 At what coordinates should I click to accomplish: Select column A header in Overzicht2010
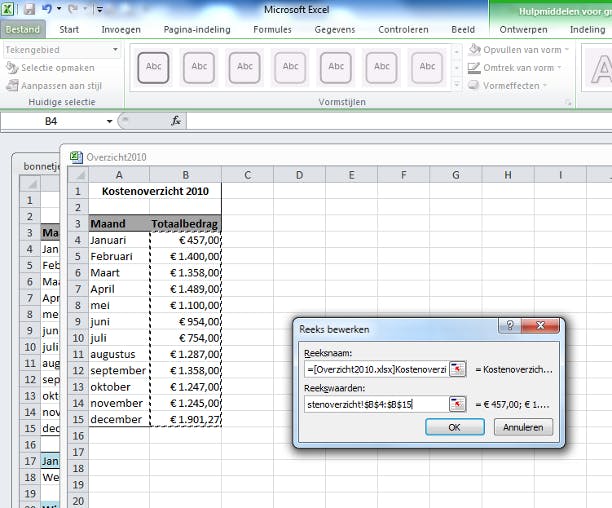click(x=119, y=175)
